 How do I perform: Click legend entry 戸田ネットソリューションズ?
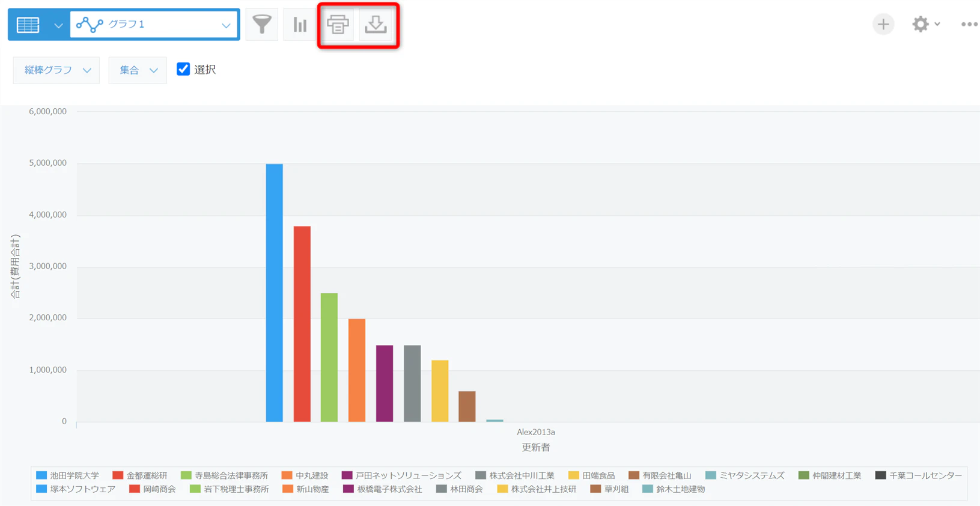(x=402, y=475)
